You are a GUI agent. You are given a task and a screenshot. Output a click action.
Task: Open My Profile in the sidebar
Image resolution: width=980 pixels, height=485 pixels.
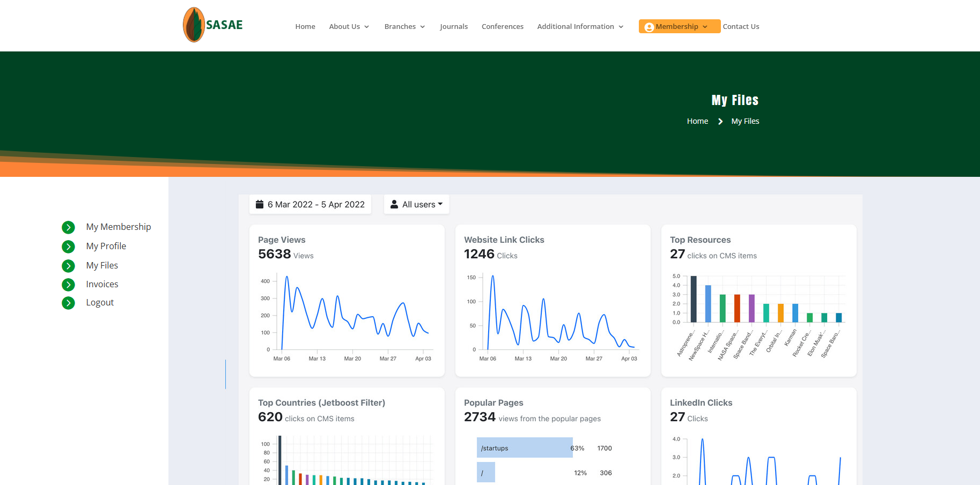coord(106,246)
